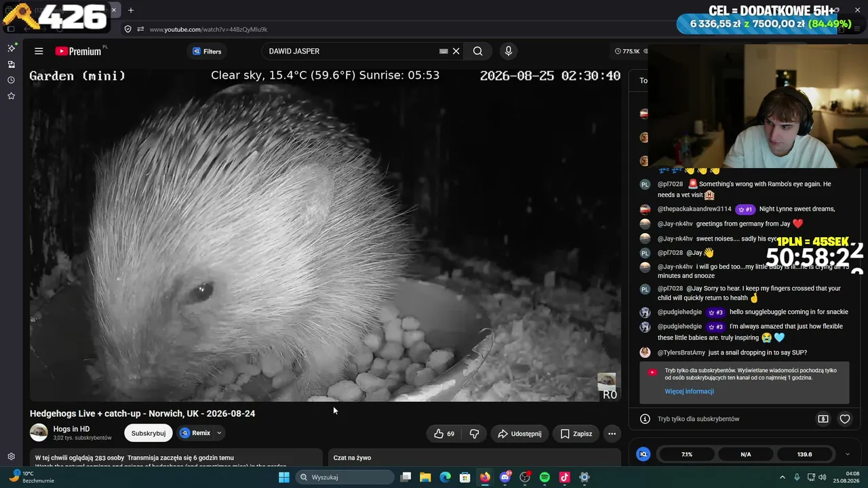This screenshot has width=868, height=488.
Task: Click the hedgehog live video player
Action: tap(325, 235)
